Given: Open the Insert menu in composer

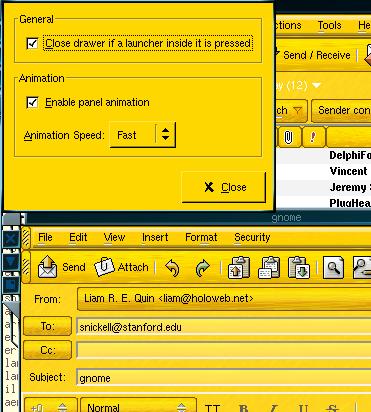Looking at the screenshot, I should click(155, 237).
